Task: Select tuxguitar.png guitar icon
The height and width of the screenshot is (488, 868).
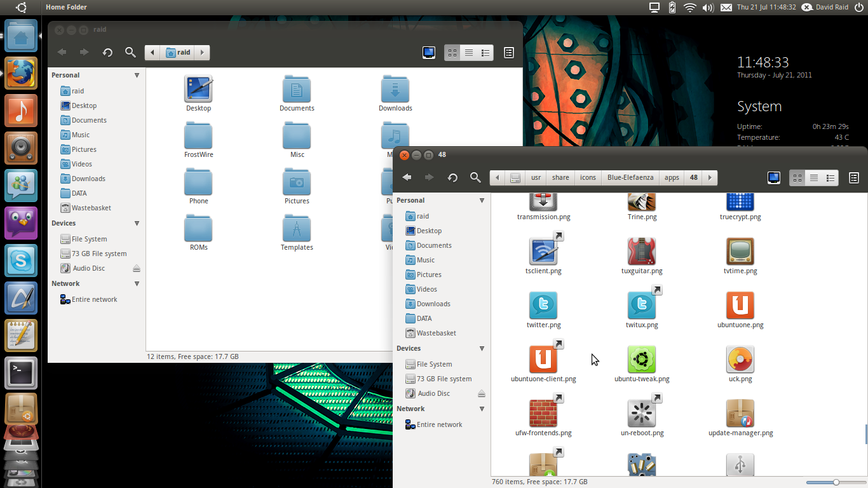Action: point(642,252)
